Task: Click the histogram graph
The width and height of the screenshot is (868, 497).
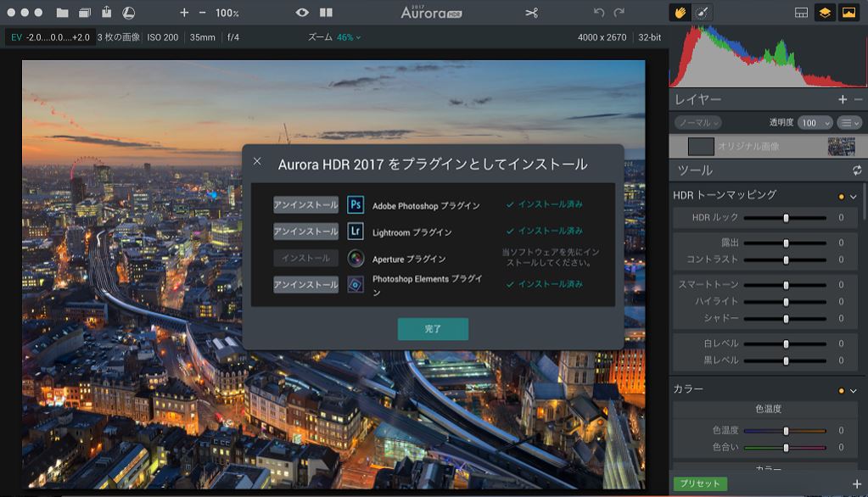Action: 768,57
